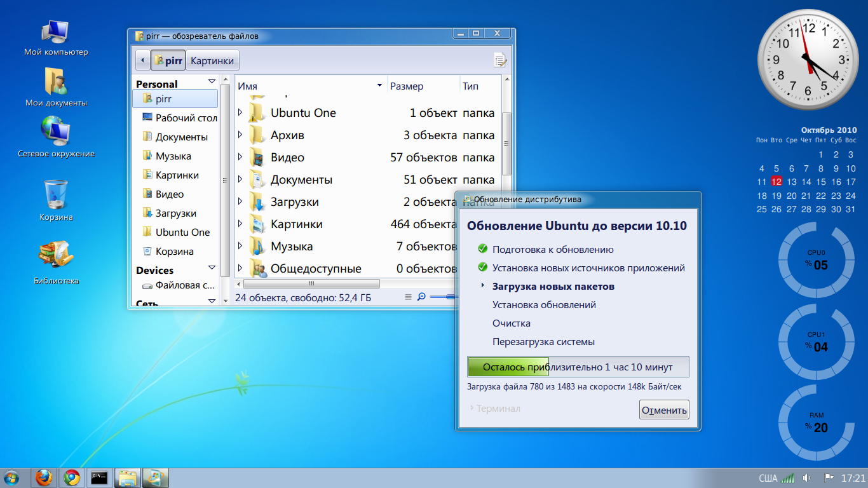Screen dimensions: 868x488
Task: Select pirr in the sidebar
Action: (175, 98)
